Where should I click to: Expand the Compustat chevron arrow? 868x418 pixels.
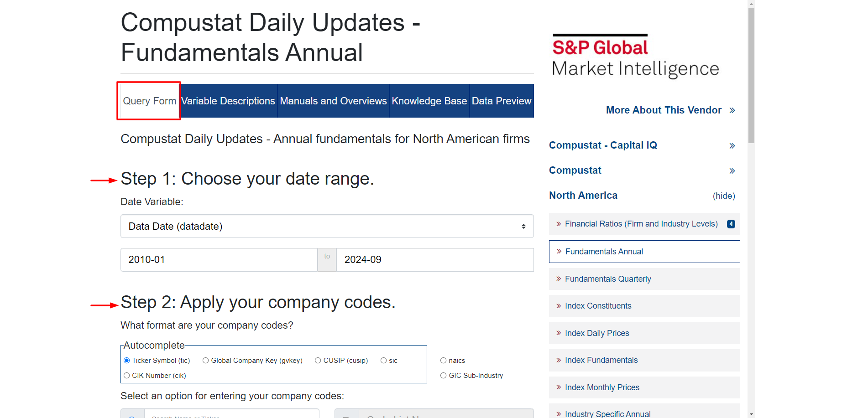tap(732, 171)
